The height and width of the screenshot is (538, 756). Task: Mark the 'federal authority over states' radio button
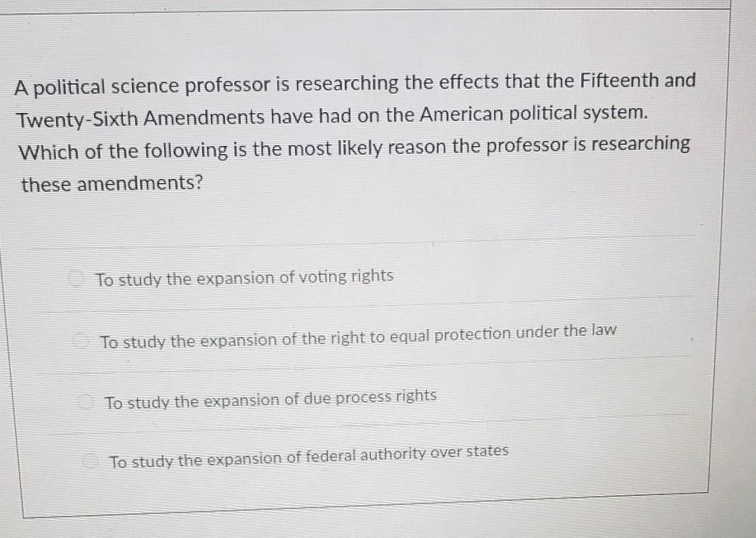pos(90,461)
